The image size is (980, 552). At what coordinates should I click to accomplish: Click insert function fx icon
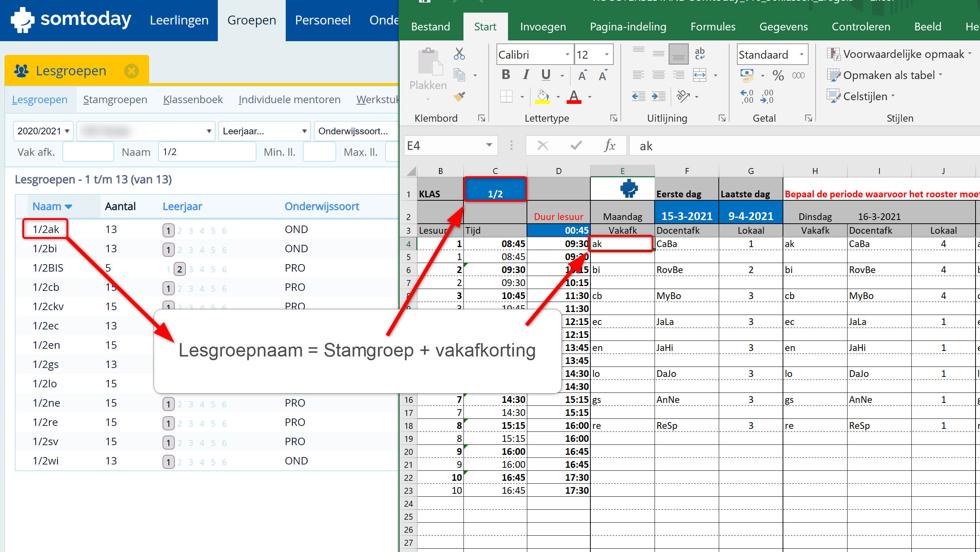click(x=610, y=145)
